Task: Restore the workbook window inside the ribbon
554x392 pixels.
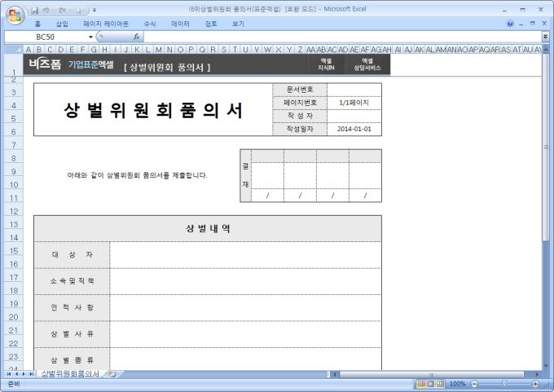Action: 533,24
